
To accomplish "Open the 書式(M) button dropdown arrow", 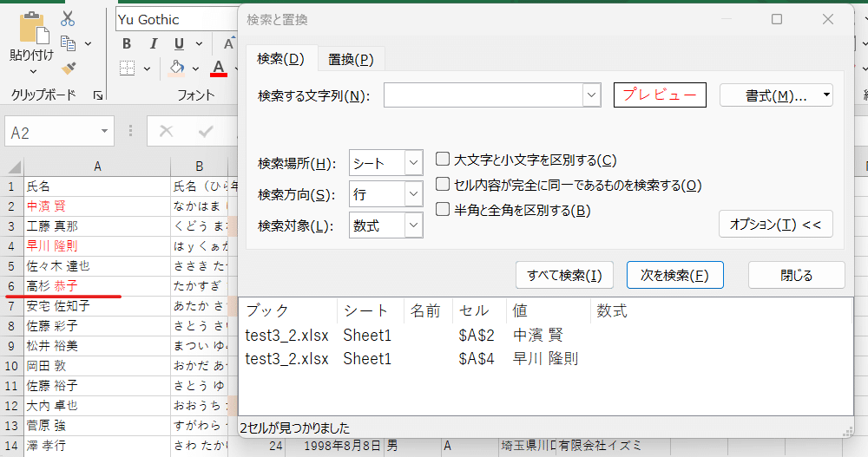I will 826,95.
